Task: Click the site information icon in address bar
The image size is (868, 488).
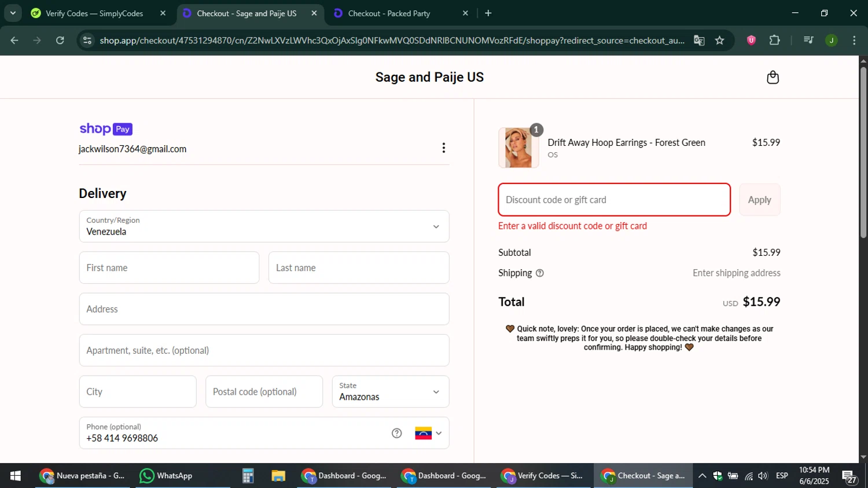Action: [87, 40]
